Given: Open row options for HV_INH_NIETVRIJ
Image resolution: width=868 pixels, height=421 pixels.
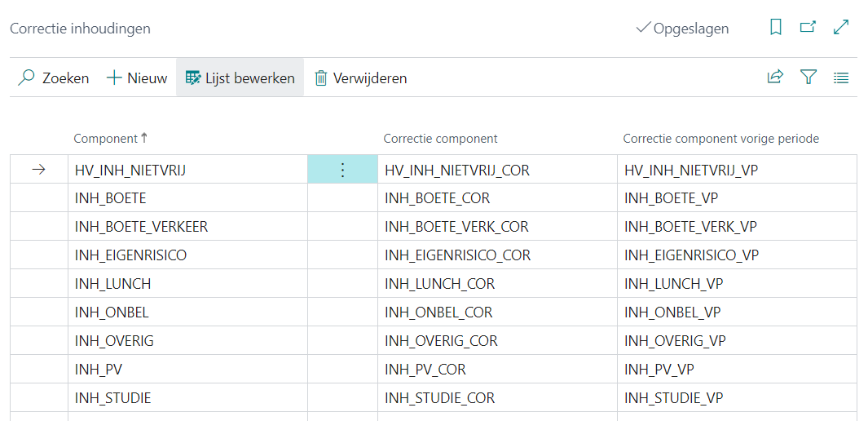Looking at the screenshot, I should tap(342, 170).
